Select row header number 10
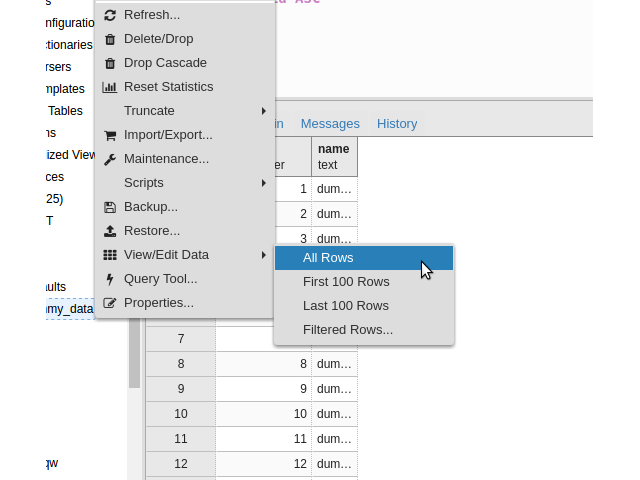The width and height of the screenshot is (640, 480). tap(181, 414)
